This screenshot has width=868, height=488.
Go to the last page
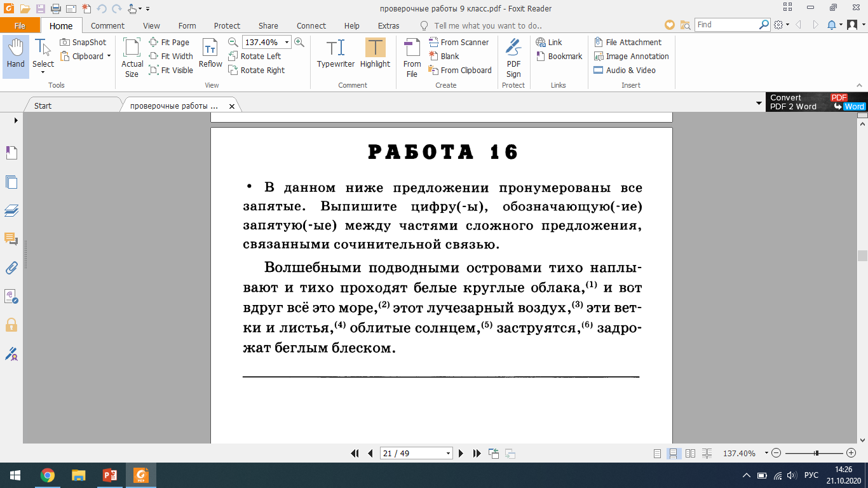(477, 453)
